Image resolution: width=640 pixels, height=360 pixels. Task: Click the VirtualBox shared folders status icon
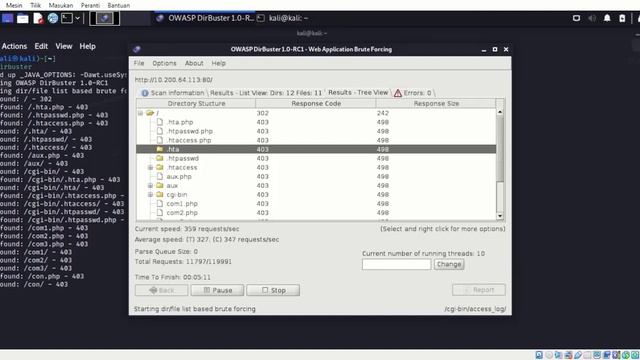pyautogui.click(x=587, y=355)
